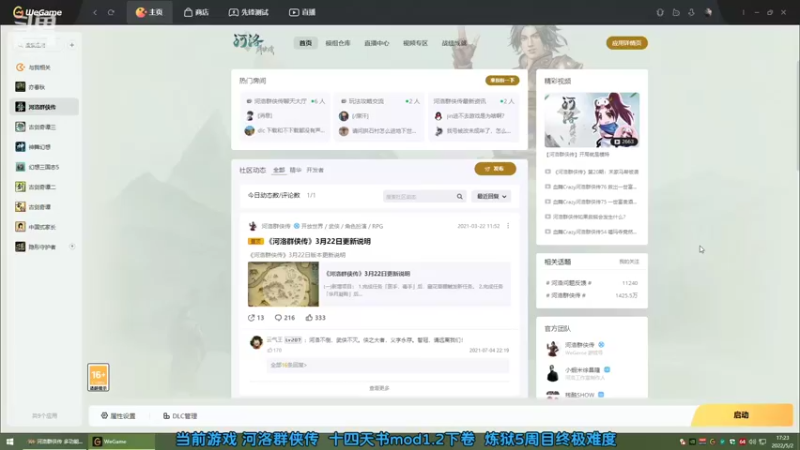This screenshot has width=800, height=450.
Task: Open the 直播 live tab in the top bar
Action: (302, 12)
